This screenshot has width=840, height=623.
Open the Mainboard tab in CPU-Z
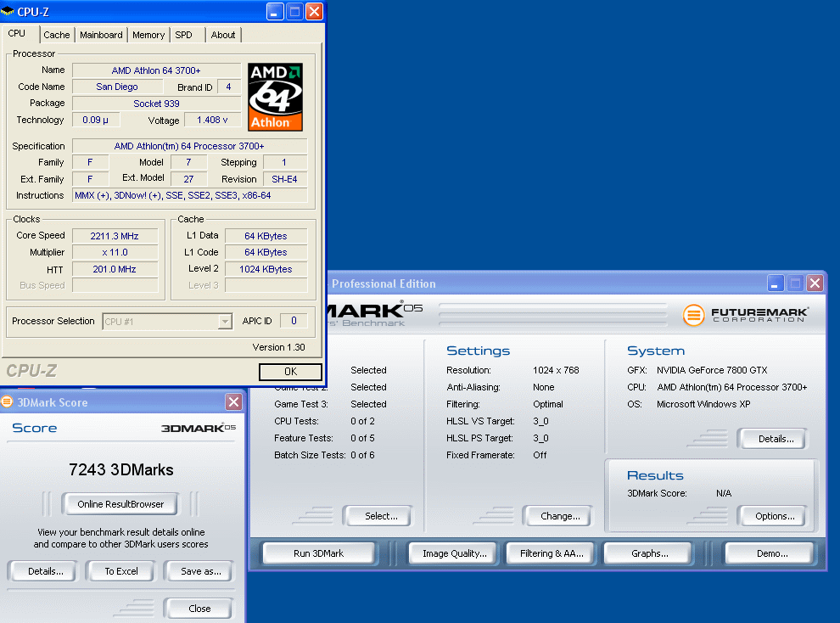tap(101, 35)
